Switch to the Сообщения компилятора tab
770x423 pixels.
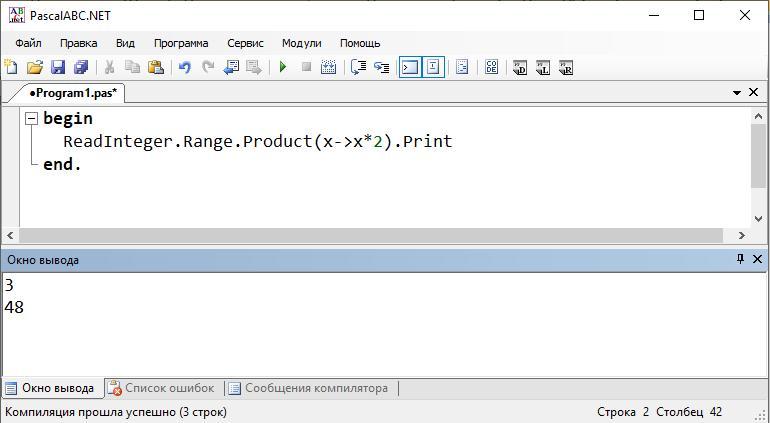coord(308,388)
